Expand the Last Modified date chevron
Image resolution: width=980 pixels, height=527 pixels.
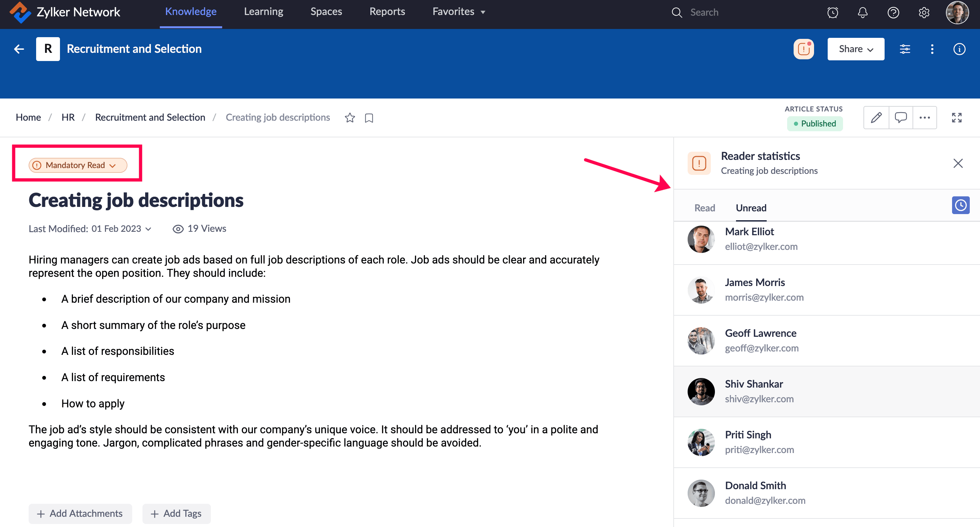point(148,229)
